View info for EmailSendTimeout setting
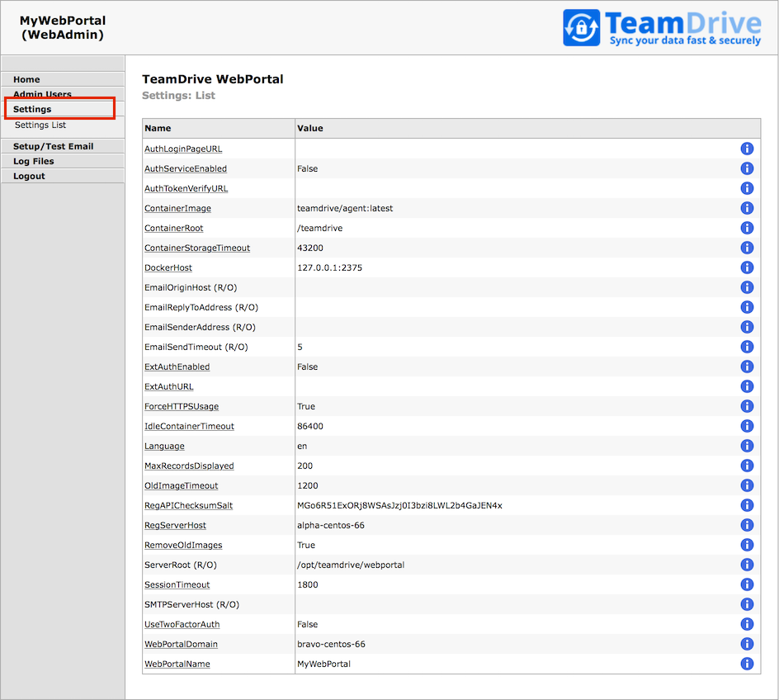The image size is (779, 700). pyautogui.click(x=747, y=347)
